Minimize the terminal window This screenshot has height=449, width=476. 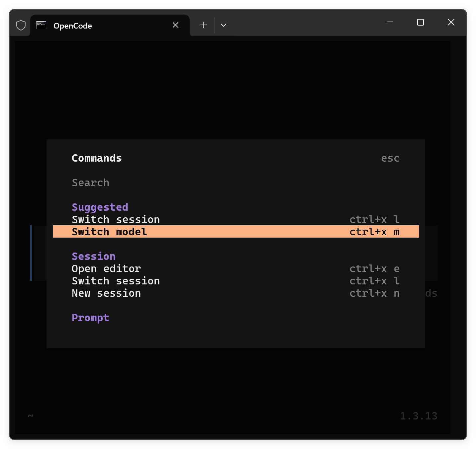(x=390, y=22)
